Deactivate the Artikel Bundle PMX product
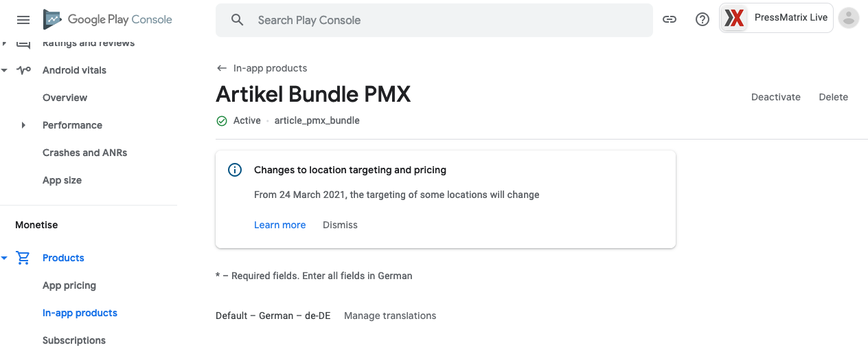 [776, 97]
